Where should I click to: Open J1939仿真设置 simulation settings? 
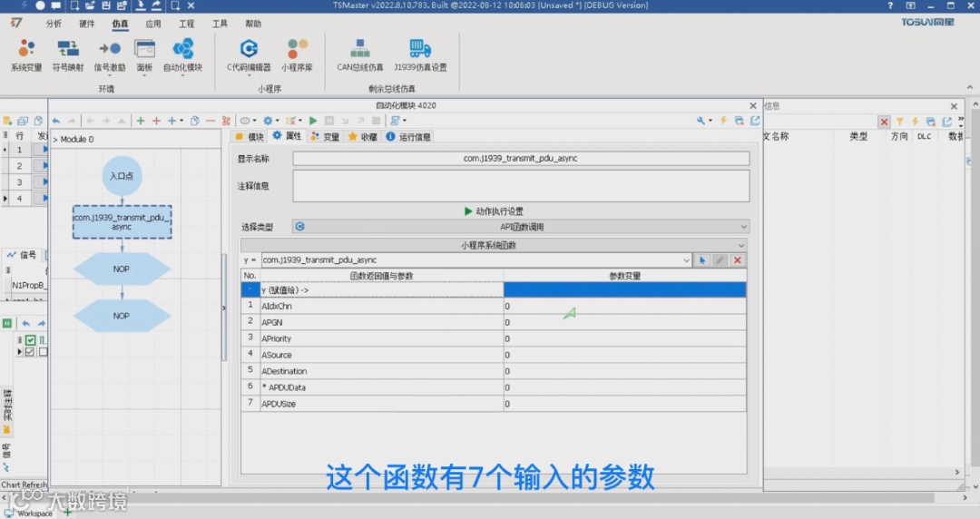point(420,55)
